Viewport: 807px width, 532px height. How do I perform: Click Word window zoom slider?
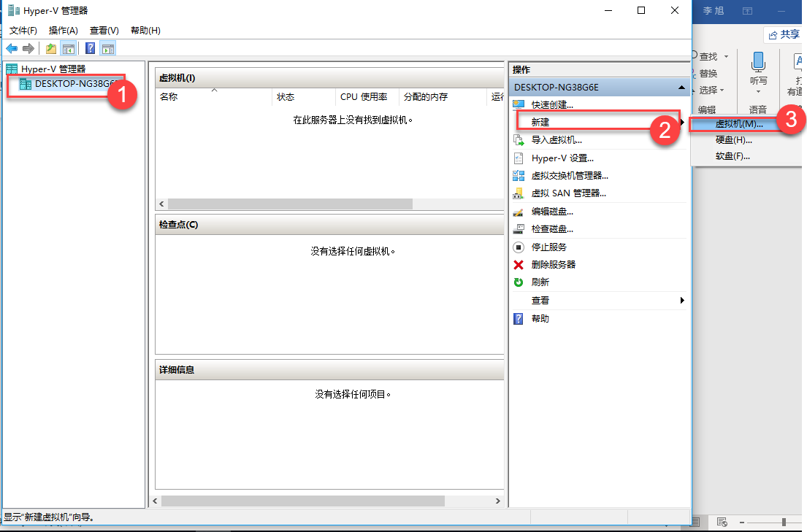coord(784,523)
